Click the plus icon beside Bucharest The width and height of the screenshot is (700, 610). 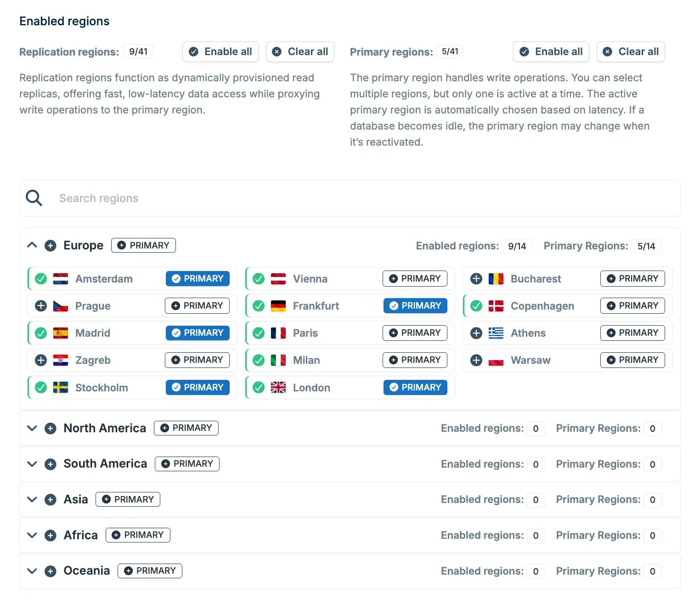(476, 279)
